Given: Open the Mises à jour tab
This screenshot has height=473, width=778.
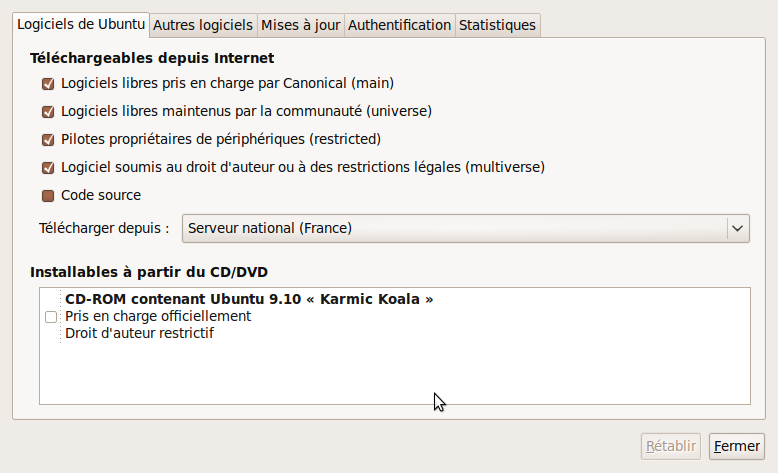Looking at the screenshot, I should (x=300, y=25).
